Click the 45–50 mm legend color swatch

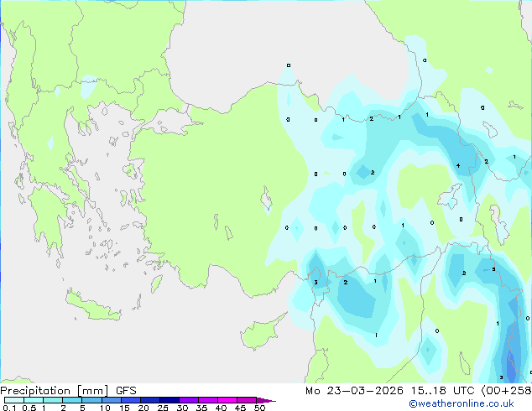(247, 400)
